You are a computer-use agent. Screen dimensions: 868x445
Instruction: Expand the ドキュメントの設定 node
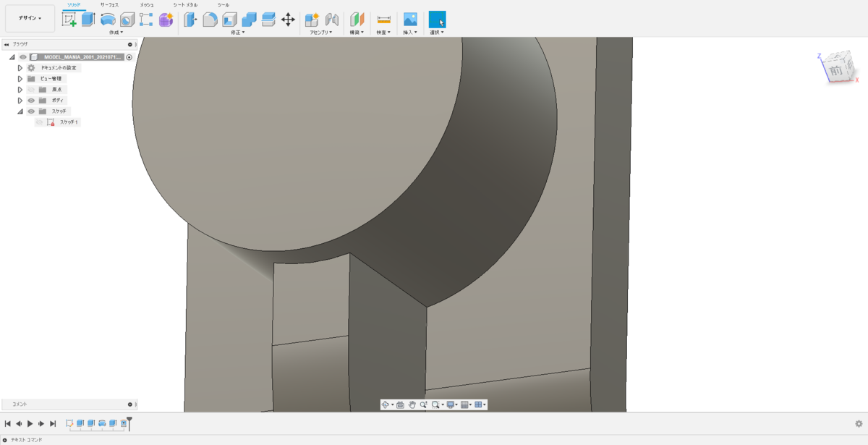(20, 67)
